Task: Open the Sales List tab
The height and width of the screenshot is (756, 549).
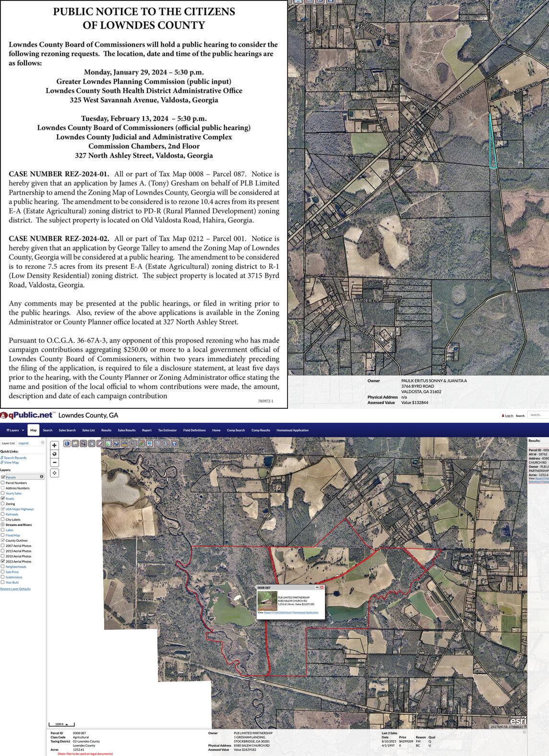Action: click(x=88, y=430)
